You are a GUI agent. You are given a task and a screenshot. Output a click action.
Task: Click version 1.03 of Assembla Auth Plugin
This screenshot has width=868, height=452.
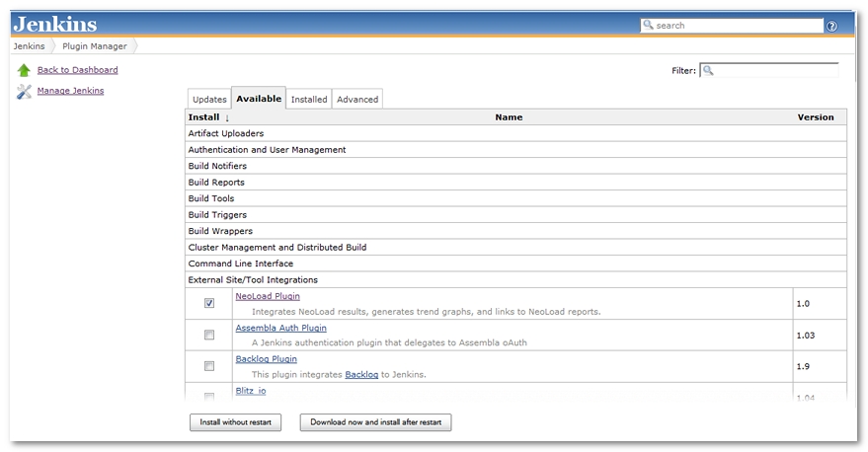coord(806,336)
